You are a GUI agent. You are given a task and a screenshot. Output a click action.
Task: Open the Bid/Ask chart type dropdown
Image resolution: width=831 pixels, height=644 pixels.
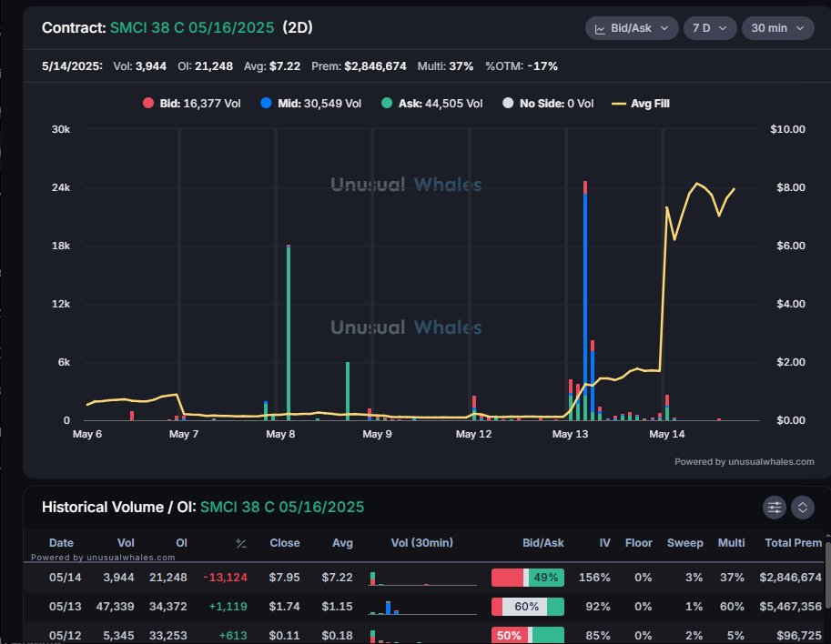coord(631,28)
